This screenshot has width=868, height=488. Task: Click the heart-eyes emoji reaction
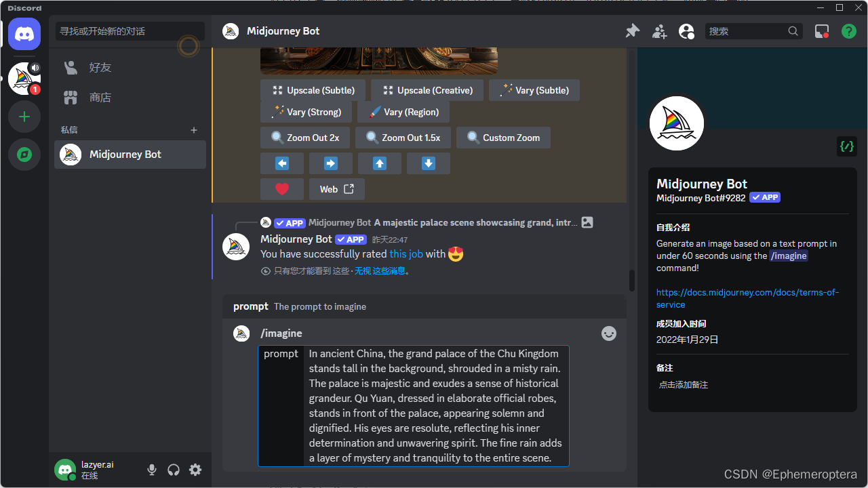click(456, 254)
